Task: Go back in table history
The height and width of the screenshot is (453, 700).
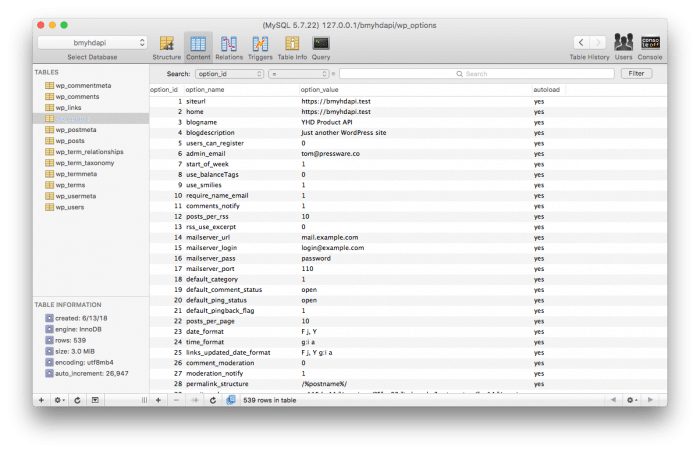Action: coord(581,42)
